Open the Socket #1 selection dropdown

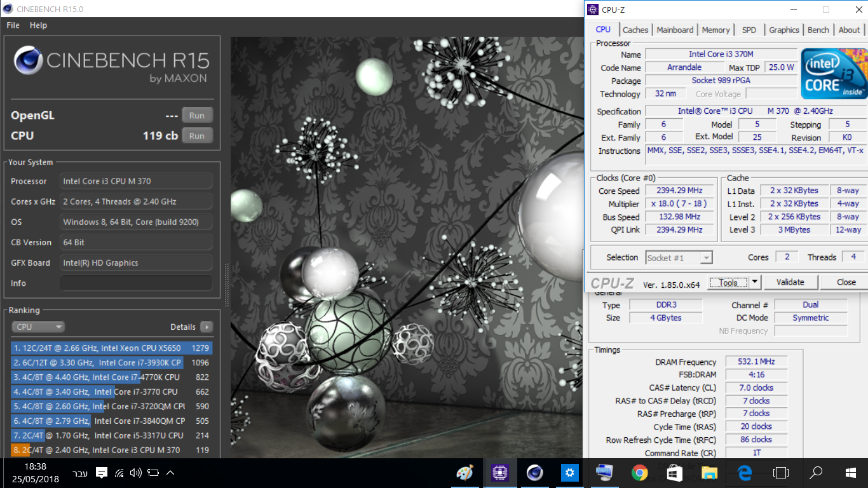click(x=679, y=257)
